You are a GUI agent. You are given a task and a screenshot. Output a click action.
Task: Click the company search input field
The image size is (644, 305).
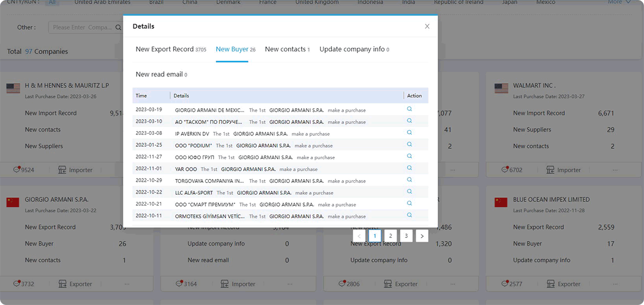pyautogui.click(x=81, y=28)
